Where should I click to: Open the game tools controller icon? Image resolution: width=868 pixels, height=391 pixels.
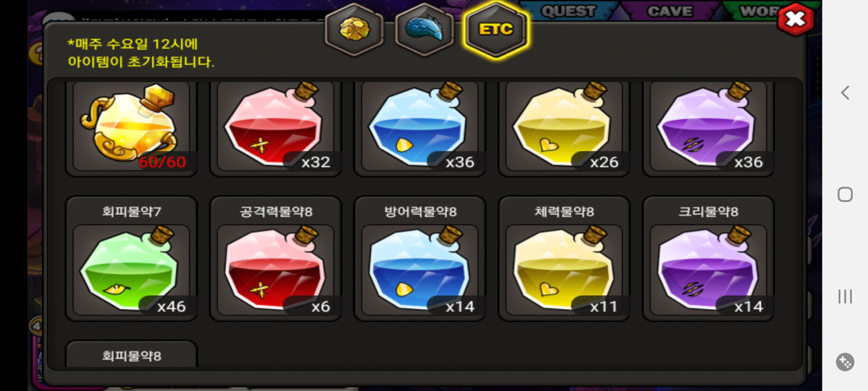pyautogui.click(x=845, y=362)
